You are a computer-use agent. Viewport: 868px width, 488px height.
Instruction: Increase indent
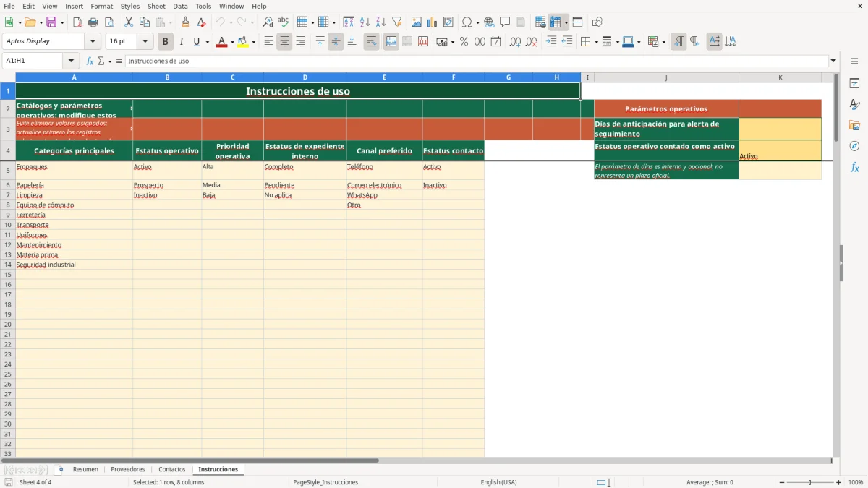point(551,42)
